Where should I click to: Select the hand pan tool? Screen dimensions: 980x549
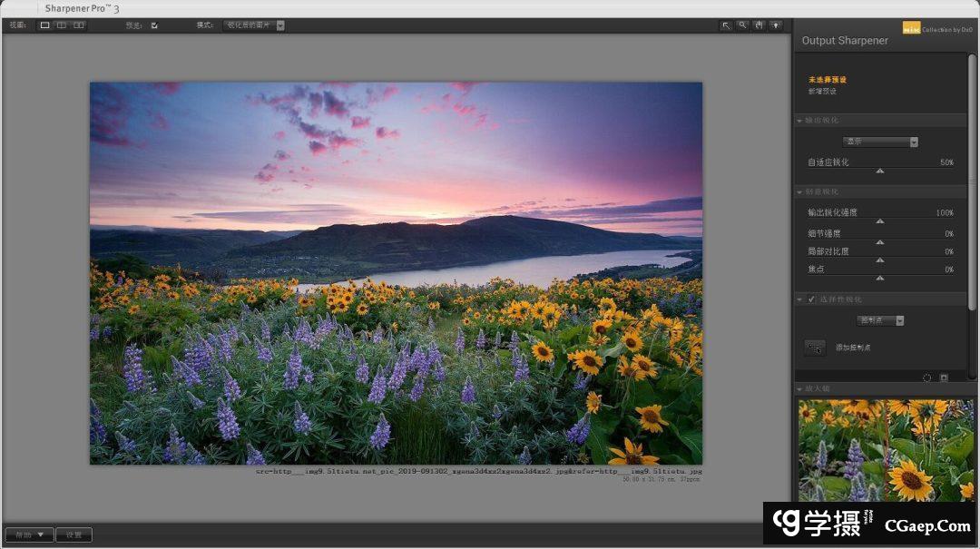(x=759, y=25)
